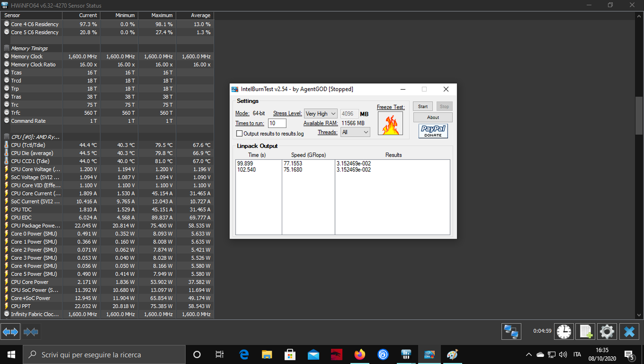The width and height of the screenshot is (644, 364).
Task: Click the Minimum column header
Action: click(119, 15)
